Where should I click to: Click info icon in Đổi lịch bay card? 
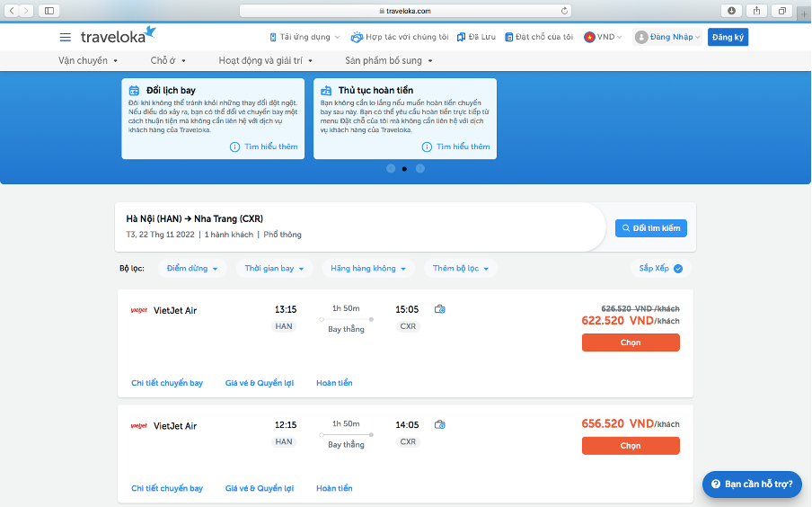pyautogui.click(x=234, y=147)
